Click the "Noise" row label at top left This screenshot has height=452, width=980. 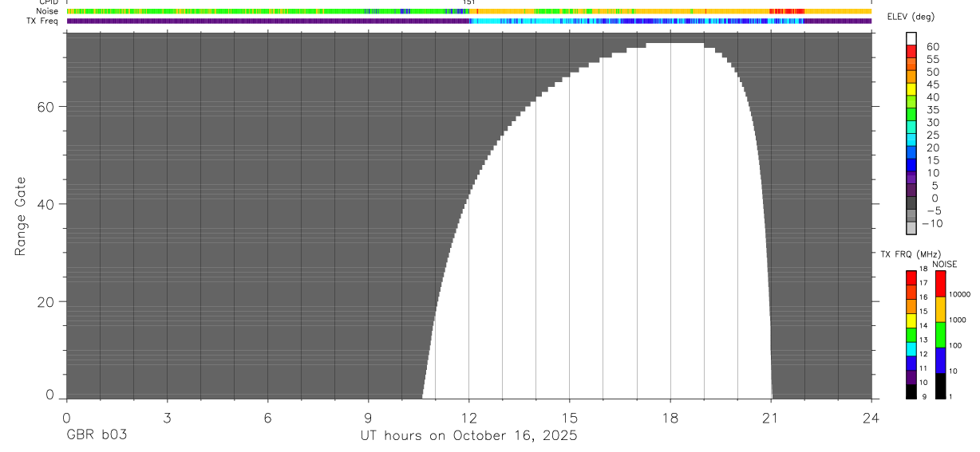click(48, 11)
